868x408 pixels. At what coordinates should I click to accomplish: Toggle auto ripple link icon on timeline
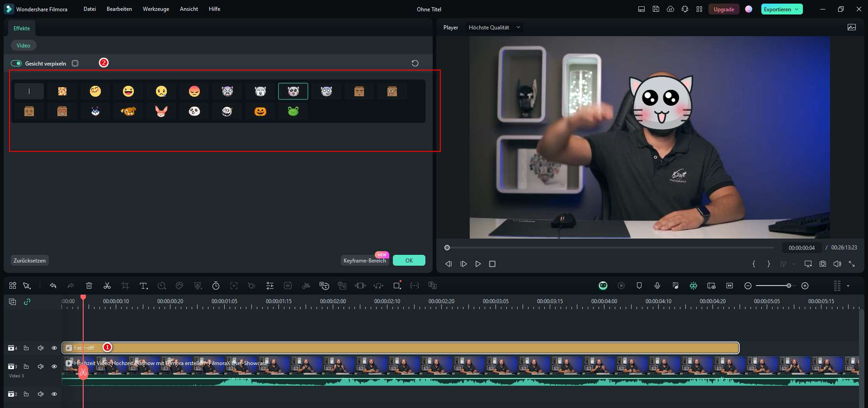[27, 302]
